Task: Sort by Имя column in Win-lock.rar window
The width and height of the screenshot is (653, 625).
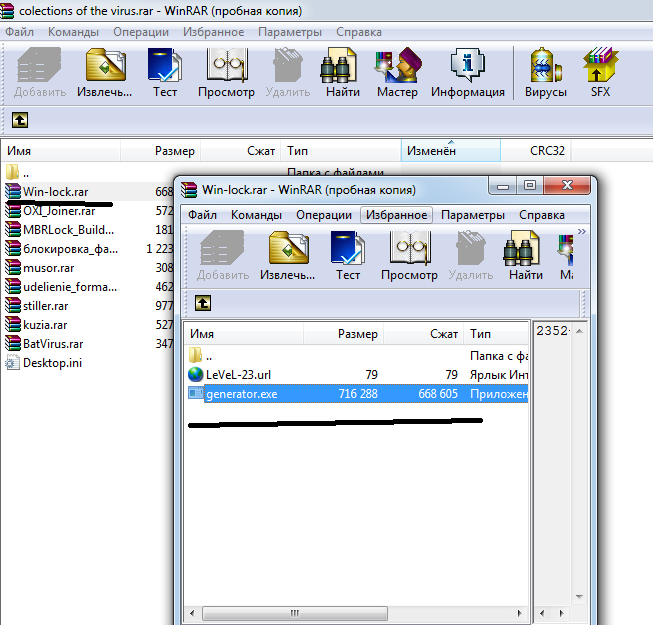Action: 244,334
